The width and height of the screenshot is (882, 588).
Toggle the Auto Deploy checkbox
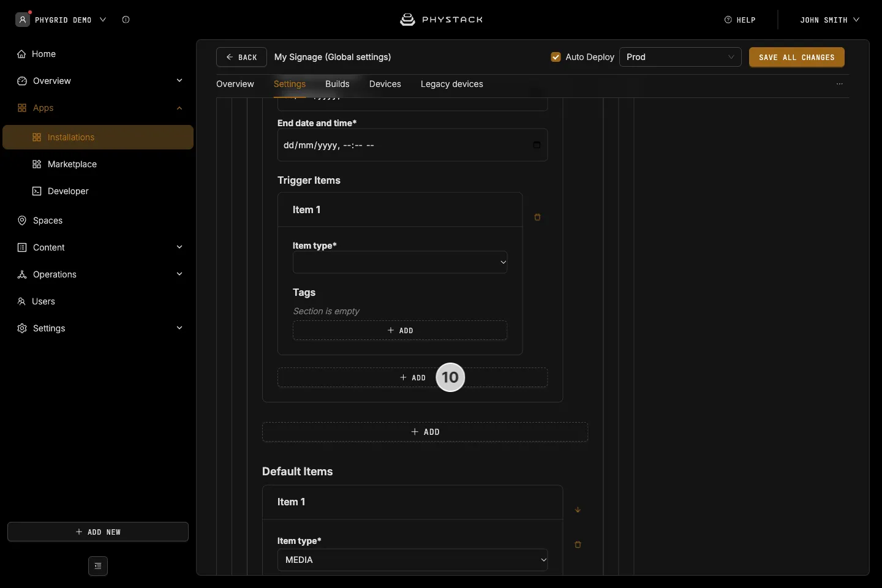[556, 57]
